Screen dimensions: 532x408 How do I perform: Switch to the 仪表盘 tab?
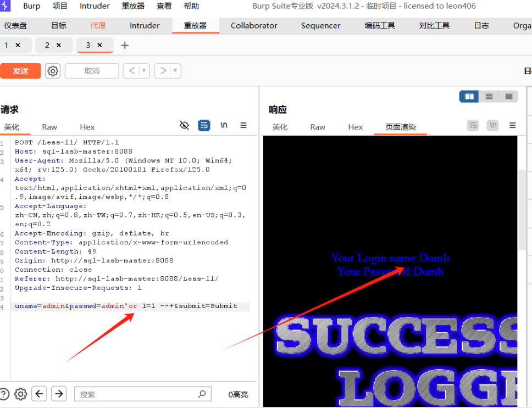pos(15,25)
